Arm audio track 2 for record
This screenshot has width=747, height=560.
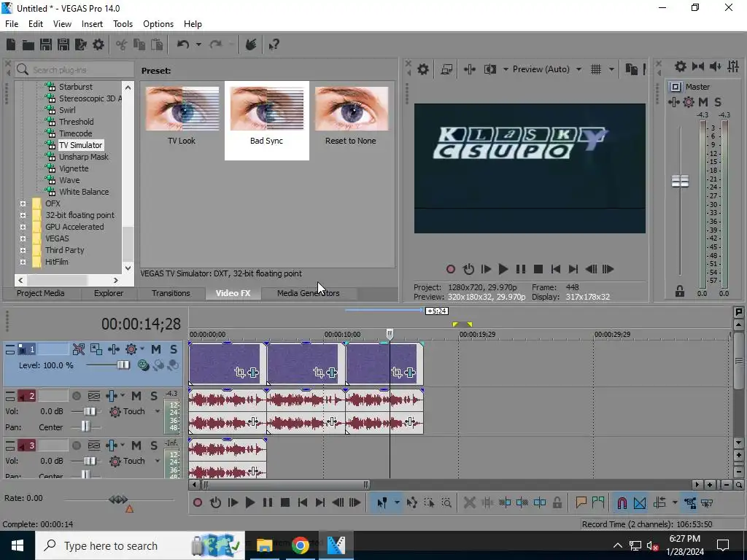click(x=76, y=396)
